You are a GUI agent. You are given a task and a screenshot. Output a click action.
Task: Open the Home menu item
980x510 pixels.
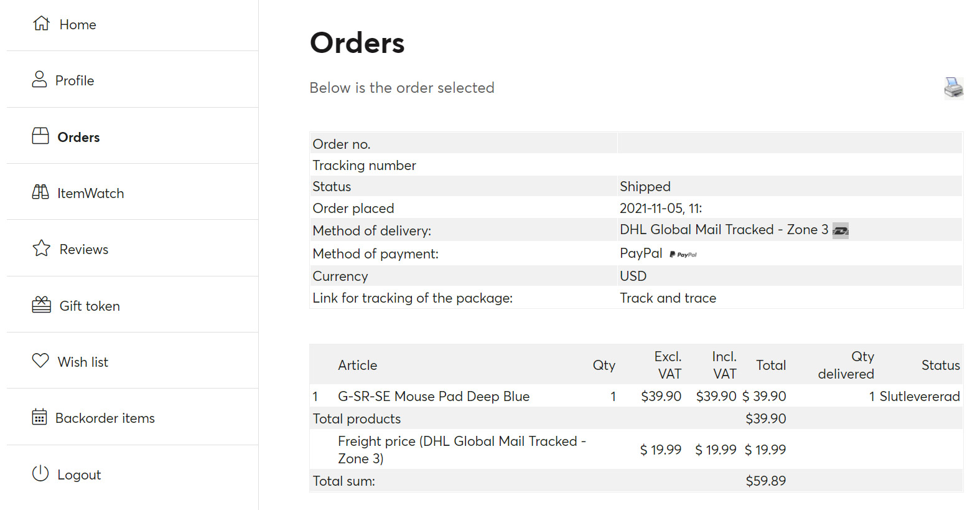[78, 24]
